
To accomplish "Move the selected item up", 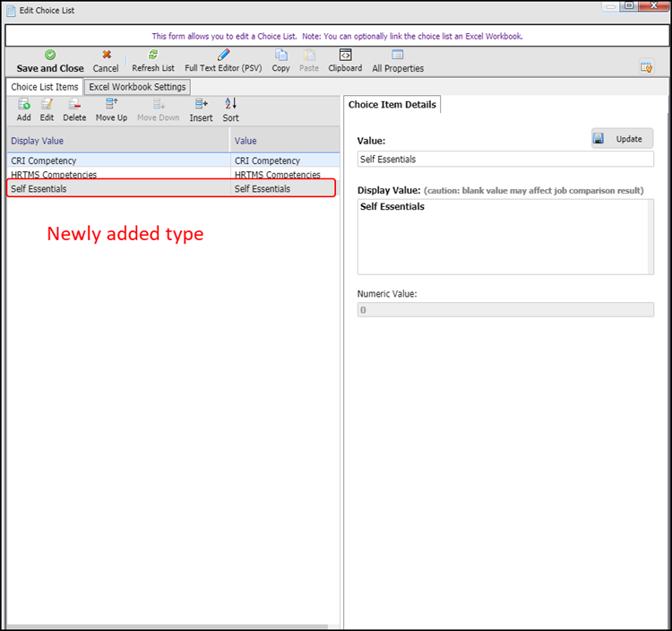I will pyautogui.click(x=111, y=105).
